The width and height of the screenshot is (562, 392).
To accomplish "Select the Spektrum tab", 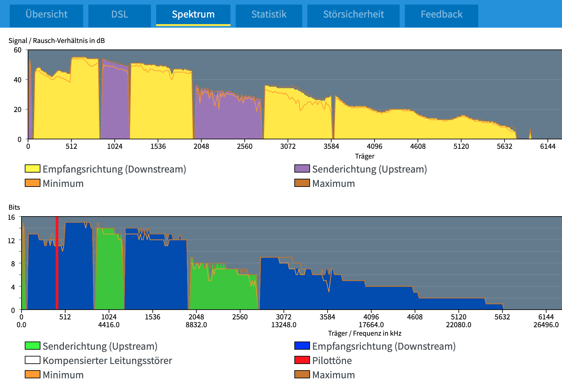I will coord(193,15).
